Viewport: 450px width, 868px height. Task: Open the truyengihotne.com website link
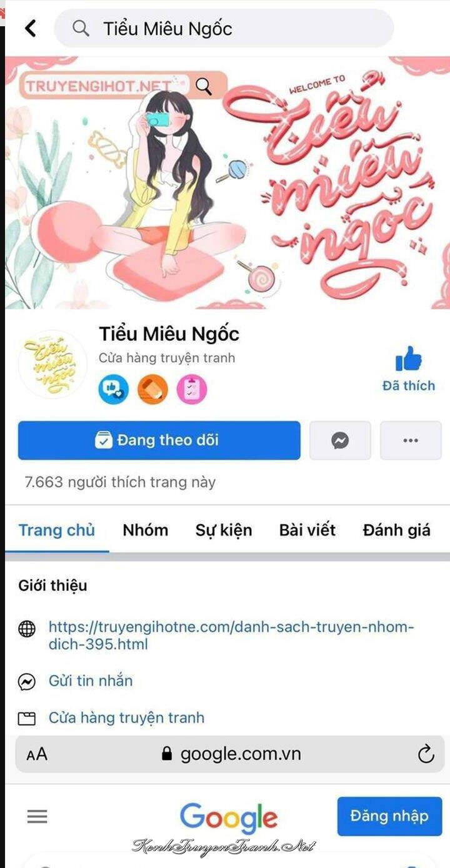pos(231,636)
